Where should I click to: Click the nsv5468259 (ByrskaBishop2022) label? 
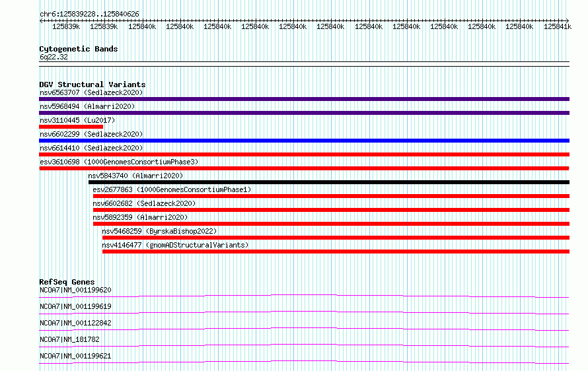pyautogui.click(x=159, y=231)
